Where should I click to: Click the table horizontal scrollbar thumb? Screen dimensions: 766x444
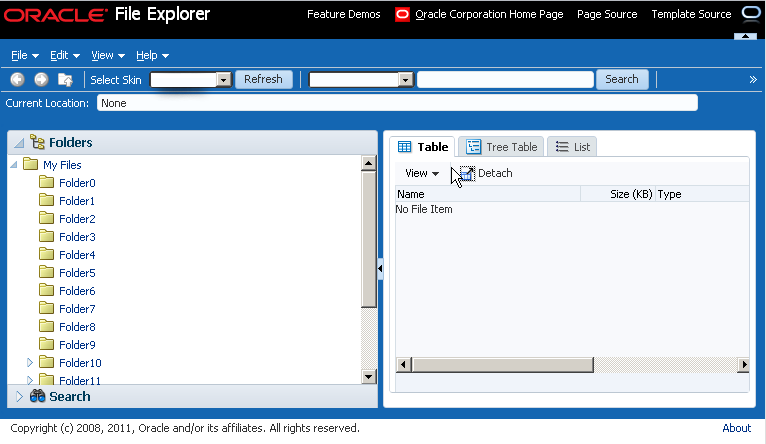tap(503, 365)
